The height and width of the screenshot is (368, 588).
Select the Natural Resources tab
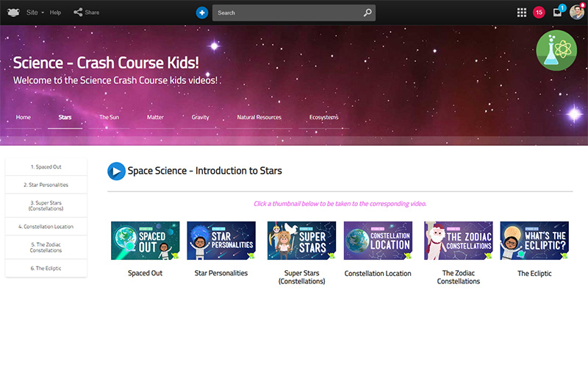tap(259, 117)
